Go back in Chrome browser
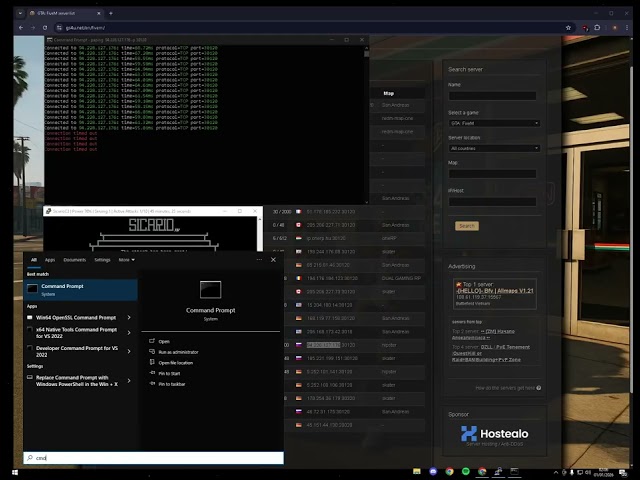The width and height of the screenshot is (640, 480). [21, 28]
